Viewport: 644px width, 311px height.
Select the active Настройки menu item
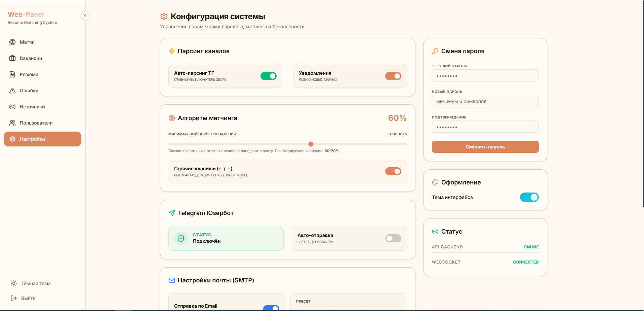tap(42, 139)
